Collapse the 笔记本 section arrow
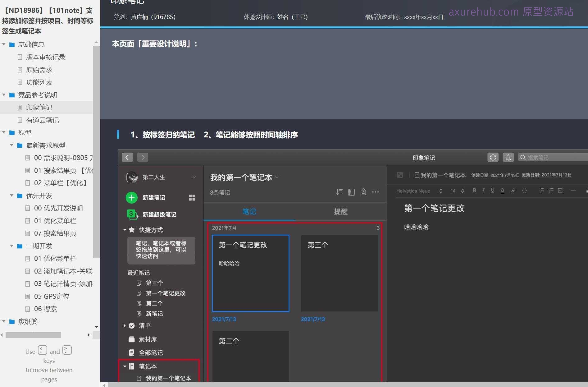 point(125,366)
